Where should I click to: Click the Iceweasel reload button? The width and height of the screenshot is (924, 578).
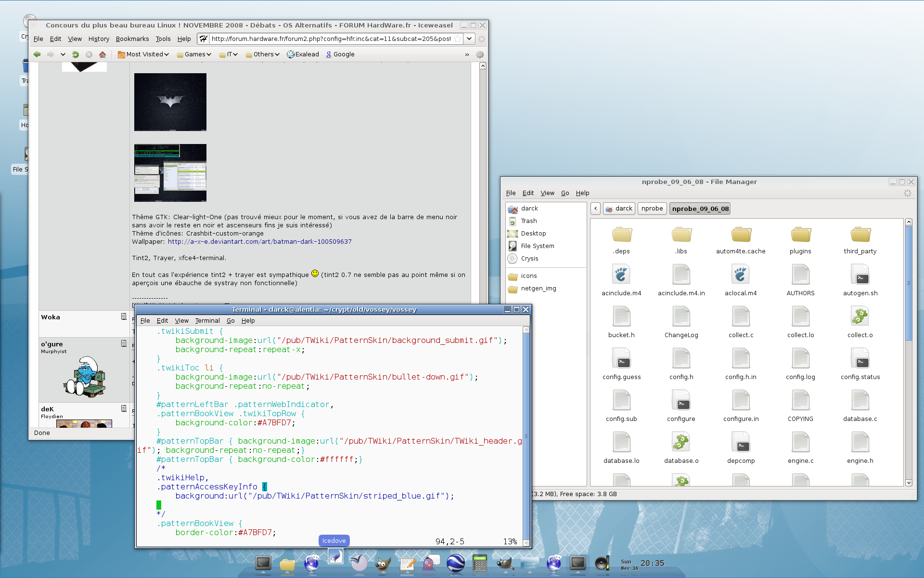coord(75,54)
